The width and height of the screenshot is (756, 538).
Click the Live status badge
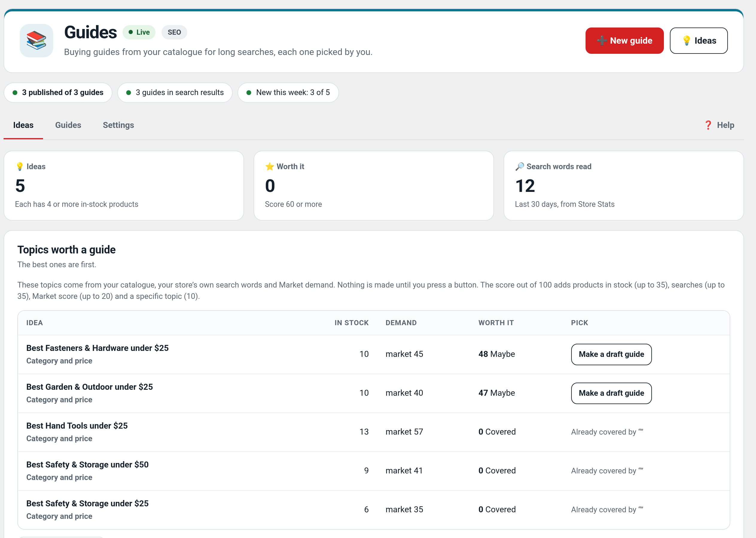click(139, 32)
